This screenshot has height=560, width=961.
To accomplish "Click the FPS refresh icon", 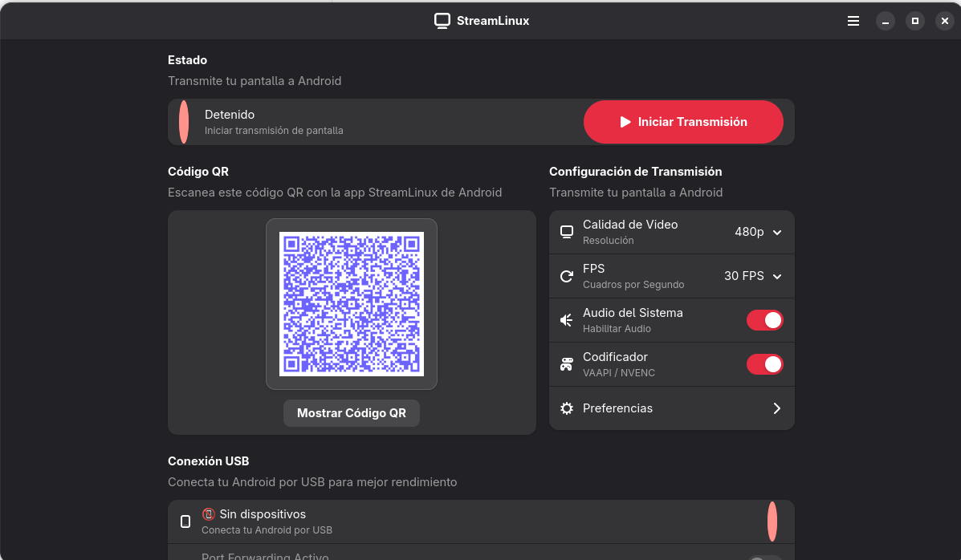I will click(567, 276).
